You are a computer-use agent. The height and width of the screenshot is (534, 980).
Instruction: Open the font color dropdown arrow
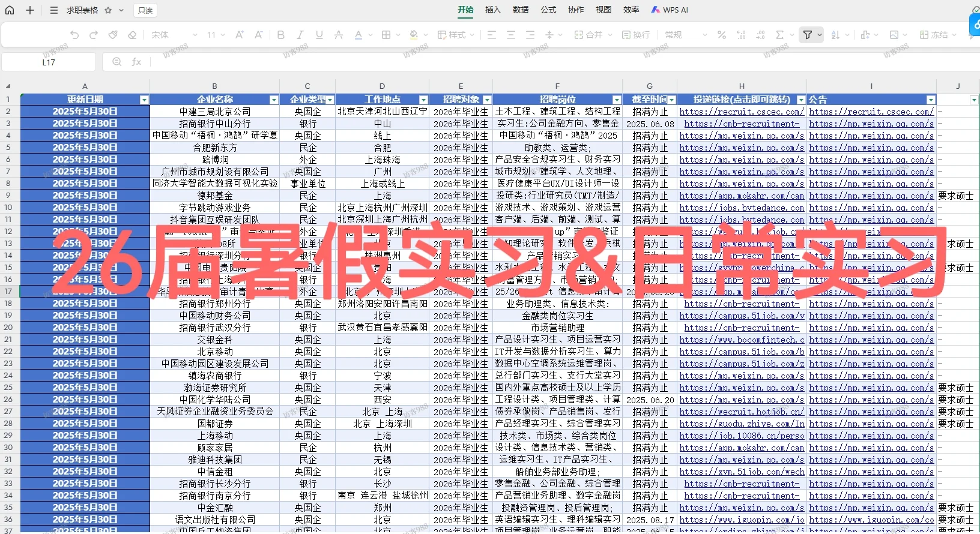pos(371,35)
